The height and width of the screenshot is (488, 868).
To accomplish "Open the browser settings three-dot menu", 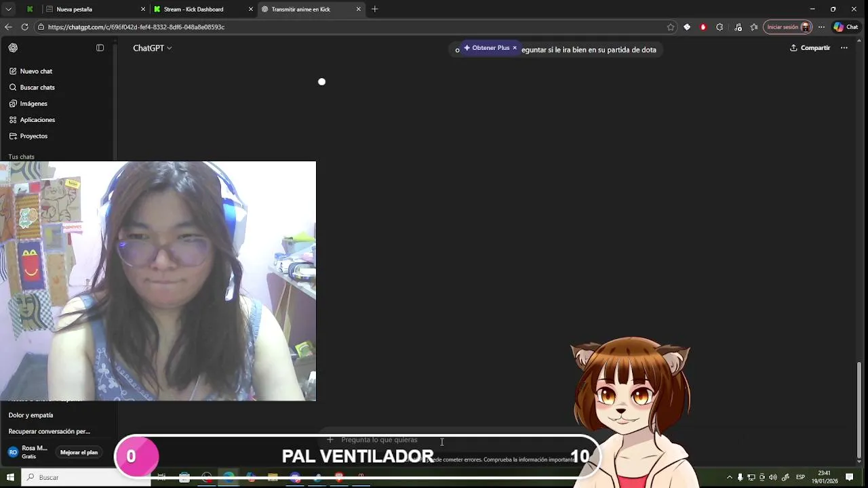I will pyautogui.click(x=821, y=27).
